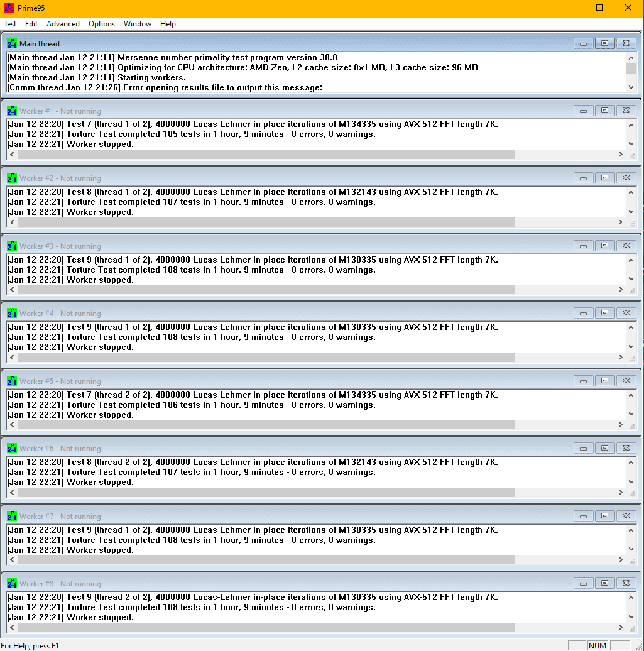Maximize the Prime95 application window

(x=599, y=8)
